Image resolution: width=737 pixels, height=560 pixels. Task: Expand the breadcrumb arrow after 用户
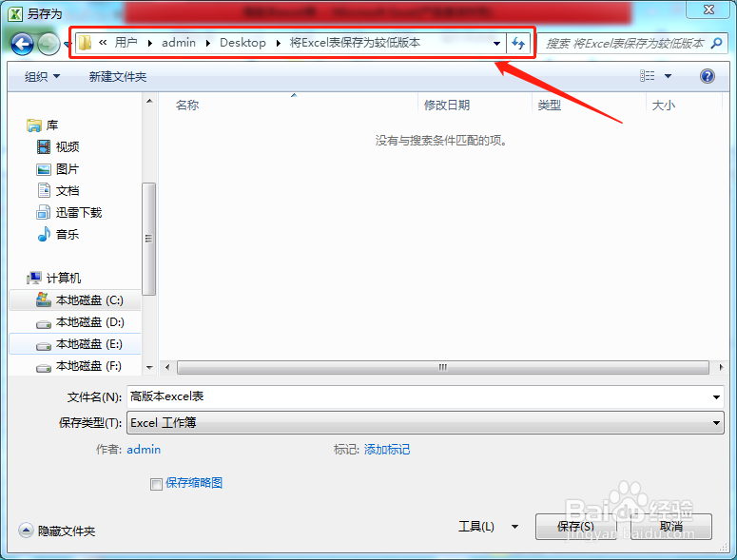(x=150, y=43)
